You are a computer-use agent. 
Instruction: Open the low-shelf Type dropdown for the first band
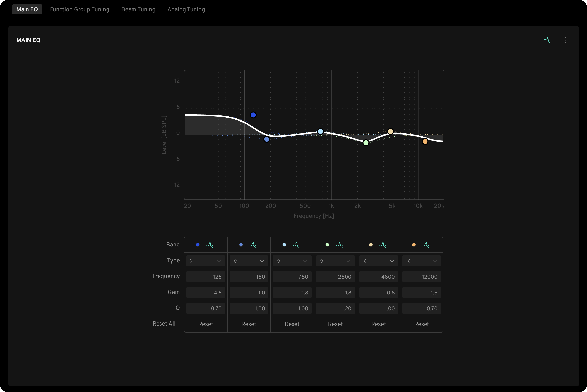pos(205,261)
